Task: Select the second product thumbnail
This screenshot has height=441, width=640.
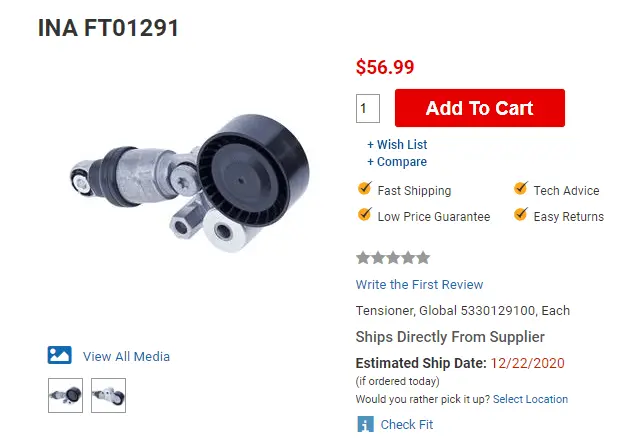Action: pyautogui.click(x=108, y=395)
